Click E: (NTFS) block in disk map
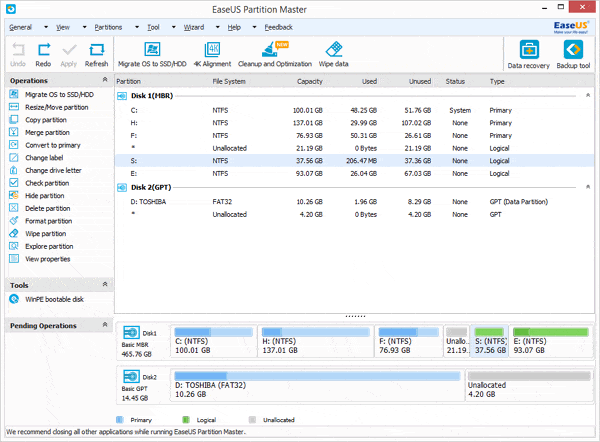Screen dimensions: 600x442 coord(551,341)
